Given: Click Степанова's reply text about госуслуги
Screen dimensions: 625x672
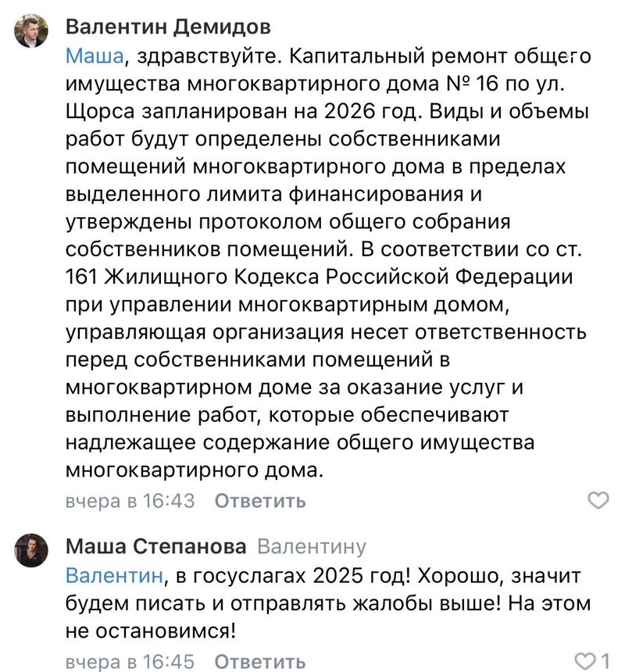Looking at the screenshot, I should click(327, 603).
